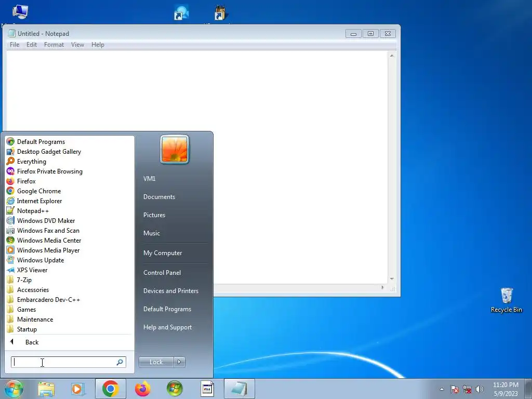Open the VM1 user folder link
The height and width of the screenshot is (399, 532).
click(x=149, y=179)
